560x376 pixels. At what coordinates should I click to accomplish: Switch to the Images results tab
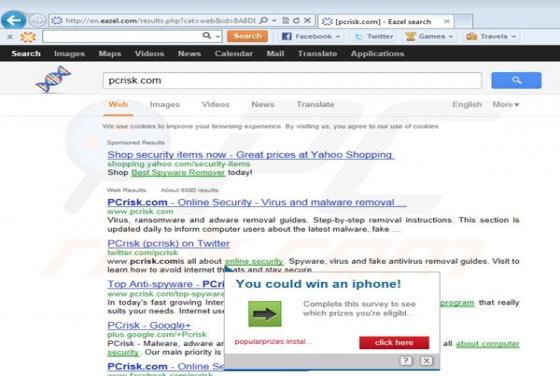165,105
